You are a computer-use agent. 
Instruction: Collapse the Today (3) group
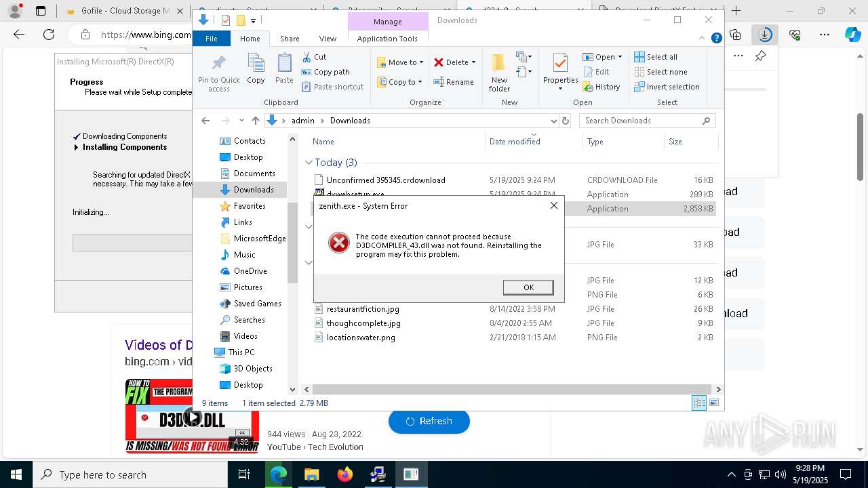pos(309,163)
